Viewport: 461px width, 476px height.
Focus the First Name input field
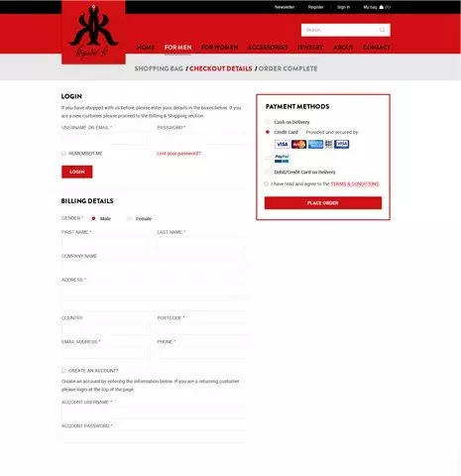105,244
